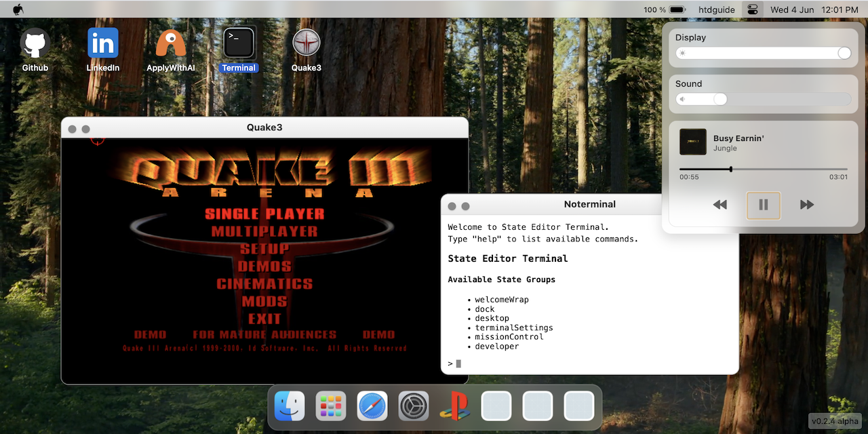The width and height of the screenshot is (868, 434).
Task: Launch Safari from the dock
Action: (x=372, y=406)
